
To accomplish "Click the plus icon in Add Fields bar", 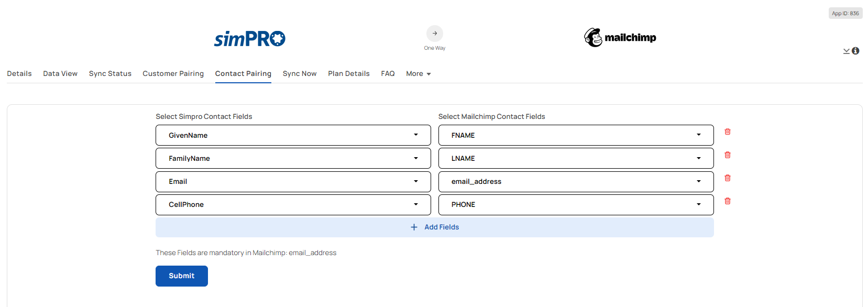I will point(414,227).
